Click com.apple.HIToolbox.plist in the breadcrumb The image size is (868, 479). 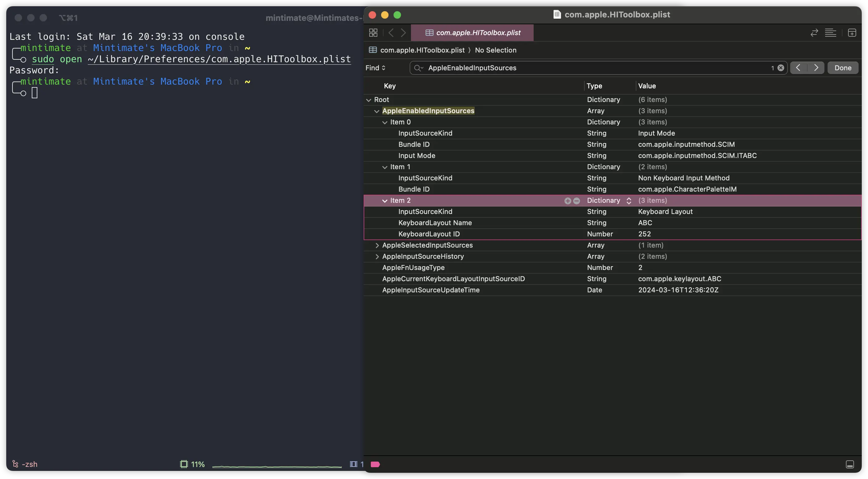(x=422, y=50)
